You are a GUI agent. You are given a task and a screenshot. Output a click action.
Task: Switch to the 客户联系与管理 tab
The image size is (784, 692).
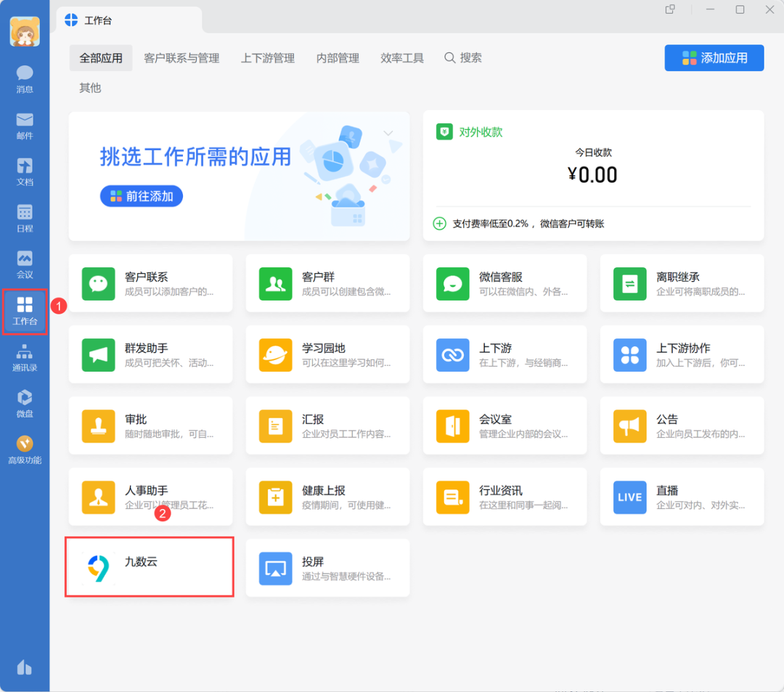tap(181, 58)
